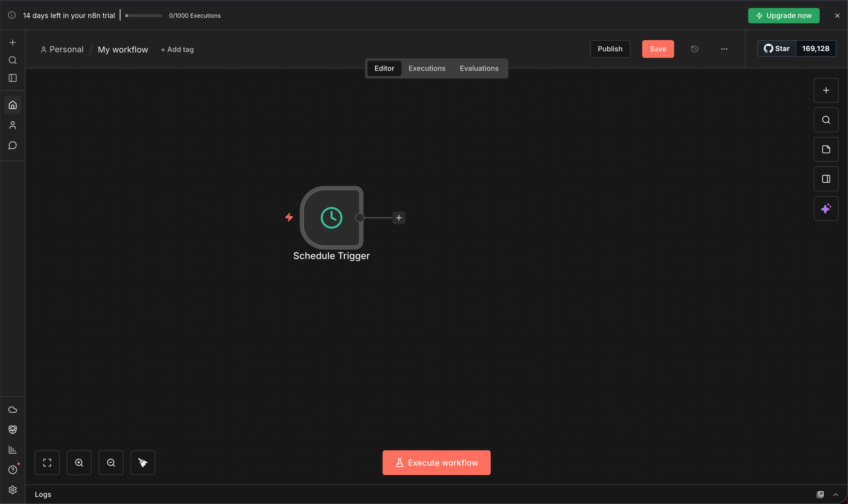Open the AI assistant sparkle icon

[x=826, y=208]
